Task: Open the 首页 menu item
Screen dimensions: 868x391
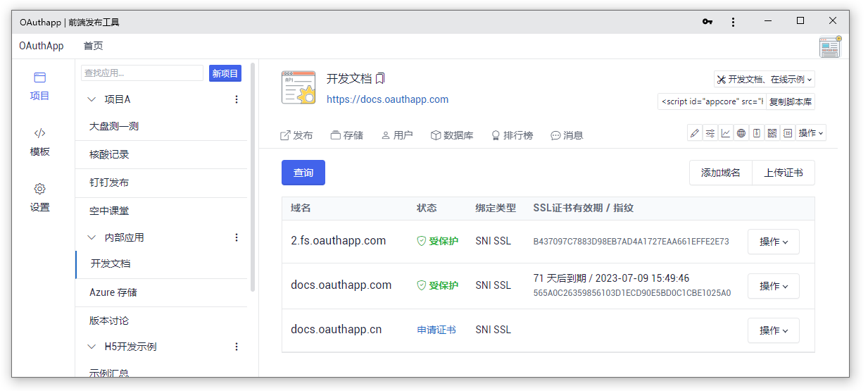Action: point(93,46)
